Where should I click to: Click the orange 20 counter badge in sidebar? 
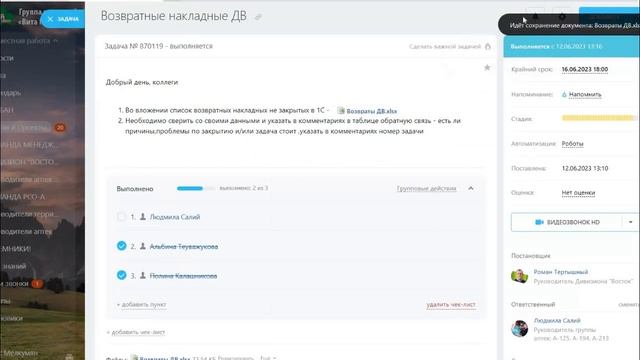[60, 127]
